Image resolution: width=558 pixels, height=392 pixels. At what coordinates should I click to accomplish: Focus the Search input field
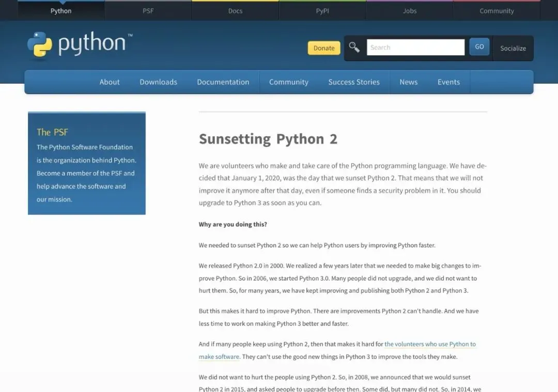click(x=415, y=48)
